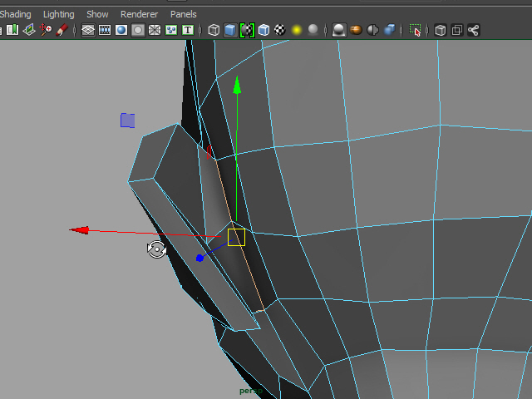This screenshot has width=532, height=399.
Task: Toggle X-Ray Active Components icon
Action: [x=457, y=30]
